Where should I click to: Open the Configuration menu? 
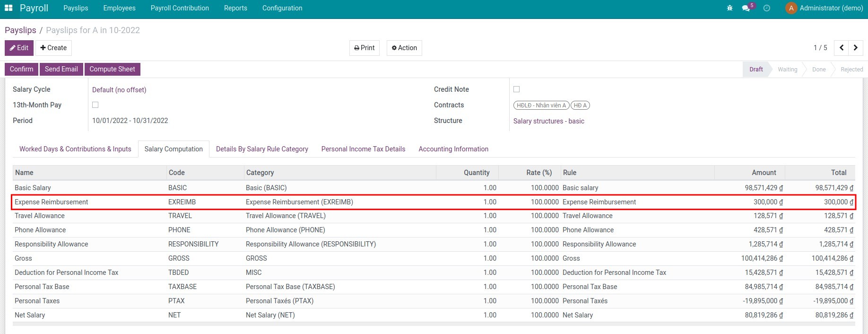[282, 8]
